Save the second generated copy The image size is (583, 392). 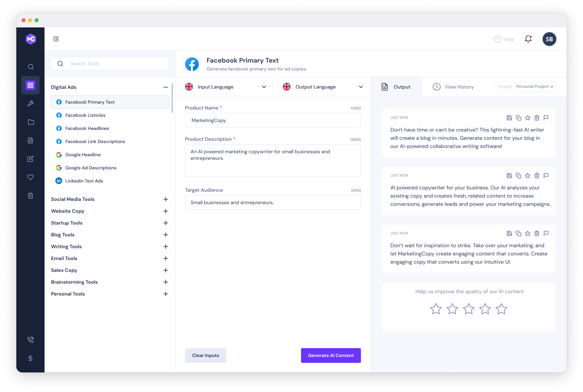point(509,175)
